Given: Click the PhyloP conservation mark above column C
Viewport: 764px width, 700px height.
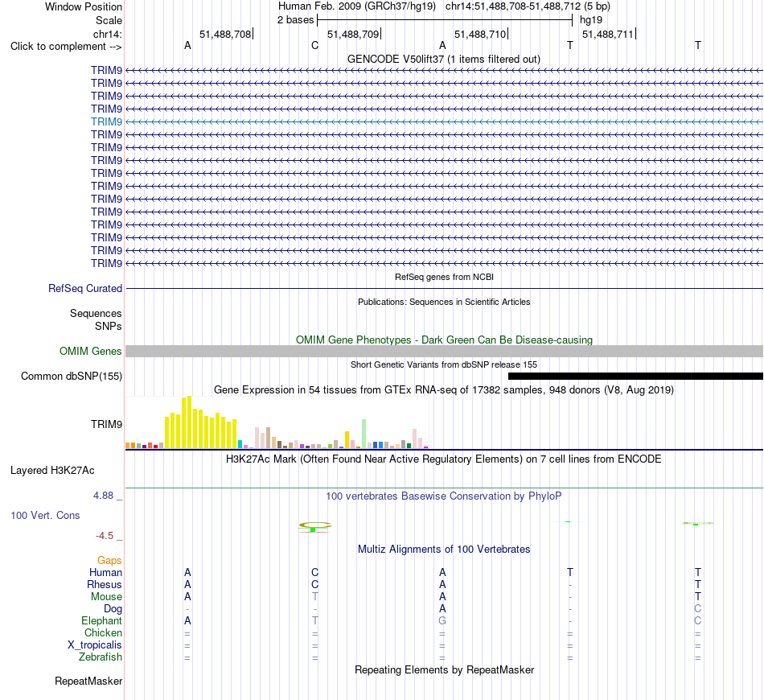Looking at the screenshot, I should pyautogui.click(x=314, y=527).
